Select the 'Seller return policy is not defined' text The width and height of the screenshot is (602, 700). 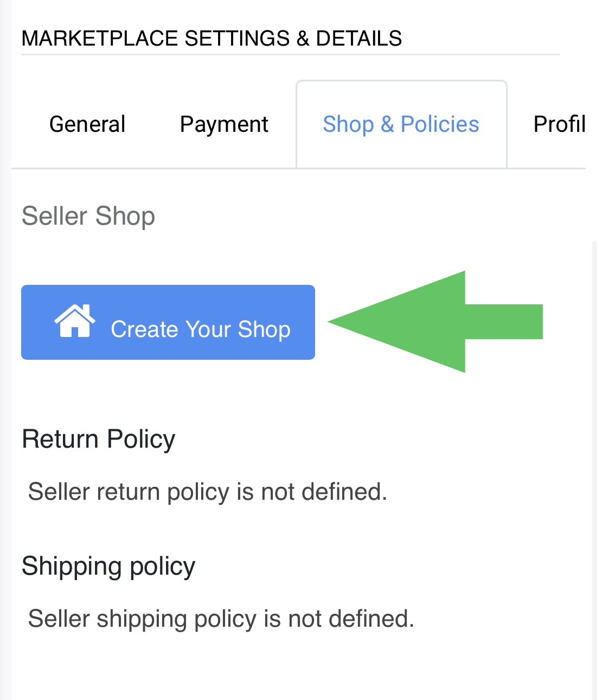[x=207, y=492]
